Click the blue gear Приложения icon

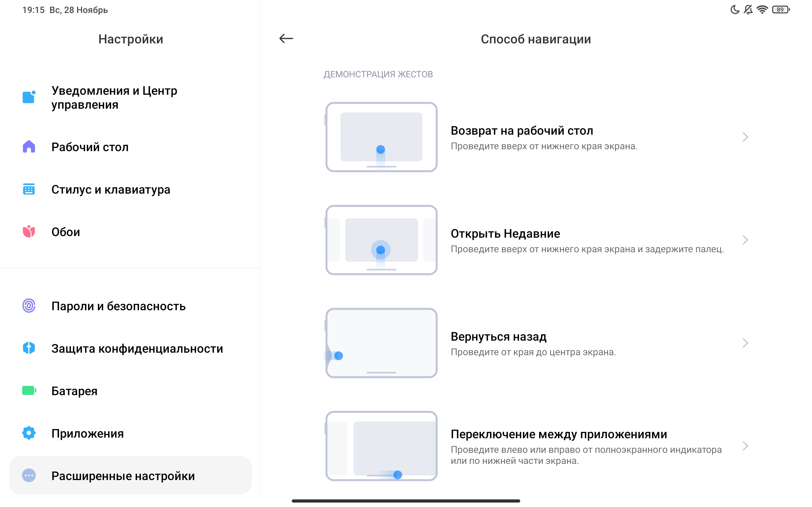tap(29, 433)
